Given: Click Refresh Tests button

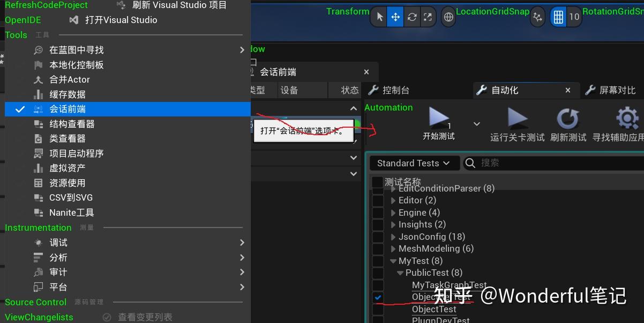Looking at the screenshot, I should click(x=568, y=124).
